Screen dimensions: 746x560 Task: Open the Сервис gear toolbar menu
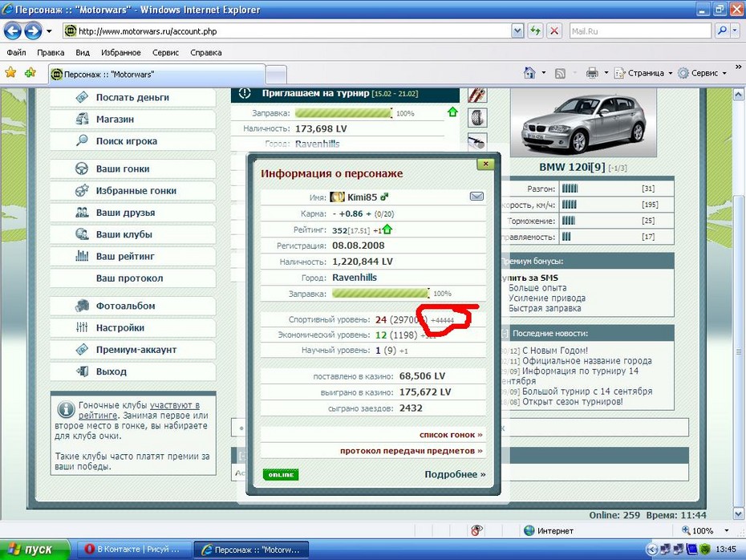point(702,73)
